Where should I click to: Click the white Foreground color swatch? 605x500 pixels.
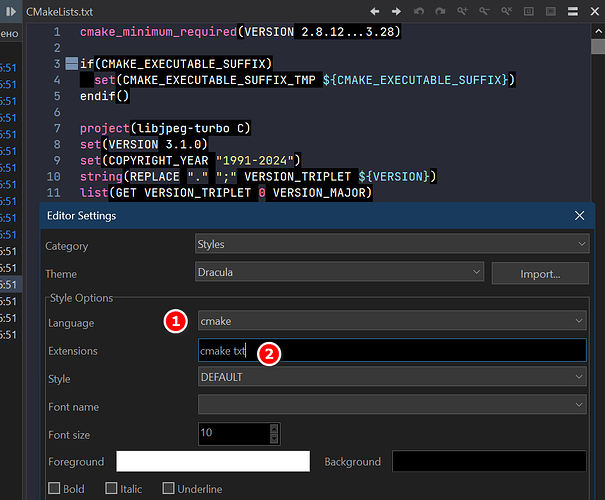[x=213, y=461]
